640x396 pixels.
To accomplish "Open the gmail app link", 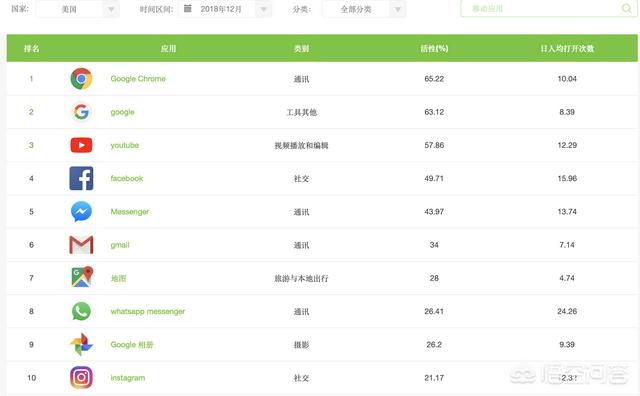I will [x=120, y=245].
